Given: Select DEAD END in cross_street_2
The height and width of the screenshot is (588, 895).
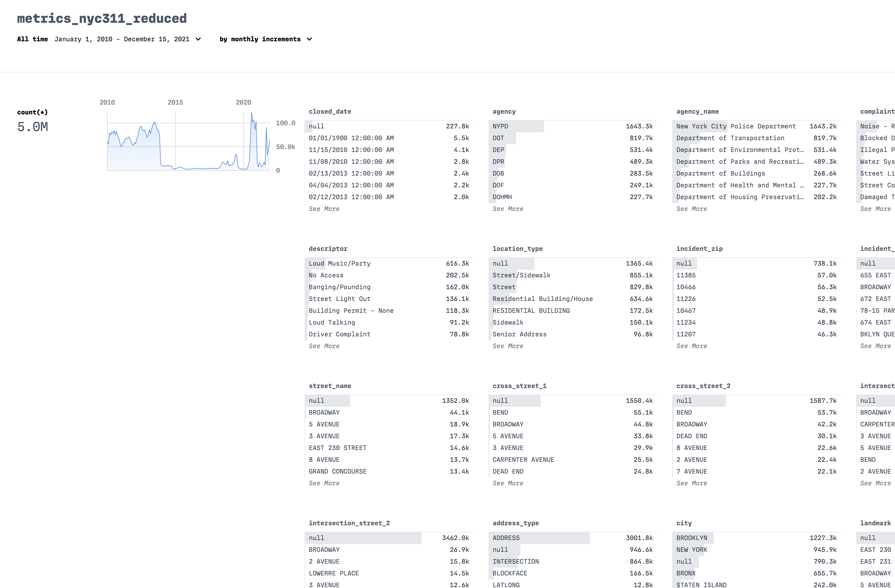Looking at the screenshot, I should [756, 436].
